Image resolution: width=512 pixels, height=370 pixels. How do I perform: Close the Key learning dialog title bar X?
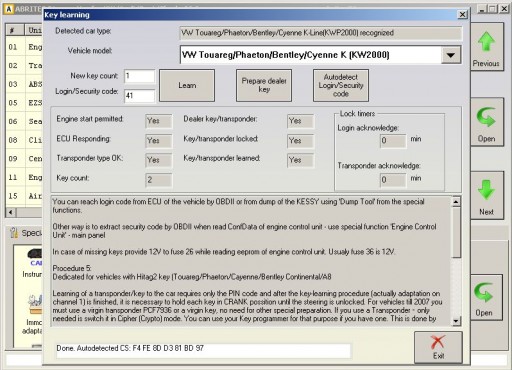point(462,15)
